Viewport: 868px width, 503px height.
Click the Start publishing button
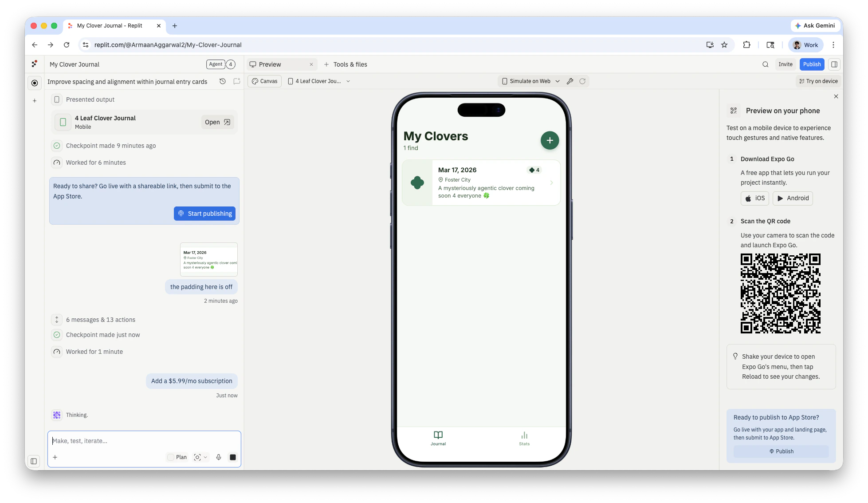[x=204, y=214]
